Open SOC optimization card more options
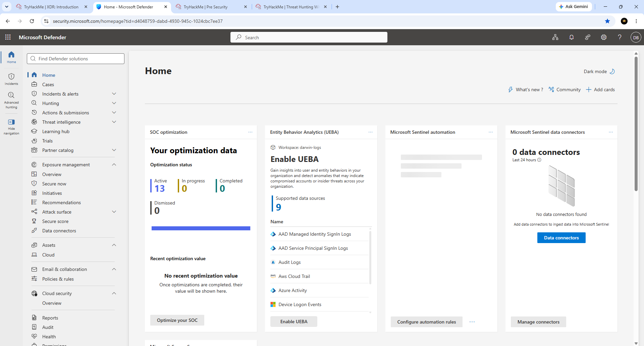The height and width of the screenshot is (346, 644). tap(250, 132)
